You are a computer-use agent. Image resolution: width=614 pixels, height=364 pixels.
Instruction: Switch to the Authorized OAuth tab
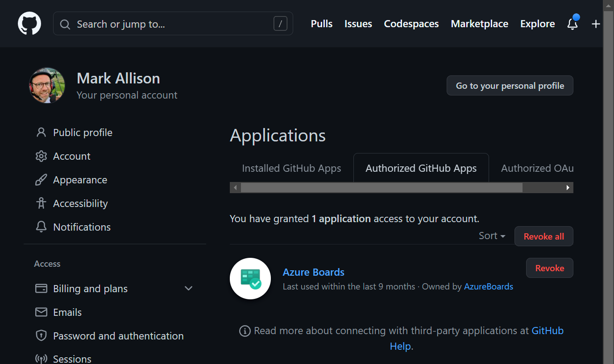[x=537, y=168]
